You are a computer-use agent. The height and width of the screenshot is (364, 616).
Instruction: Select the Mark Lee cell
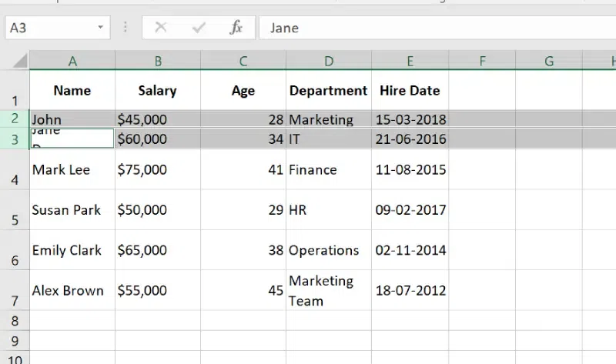pos(72,170)
